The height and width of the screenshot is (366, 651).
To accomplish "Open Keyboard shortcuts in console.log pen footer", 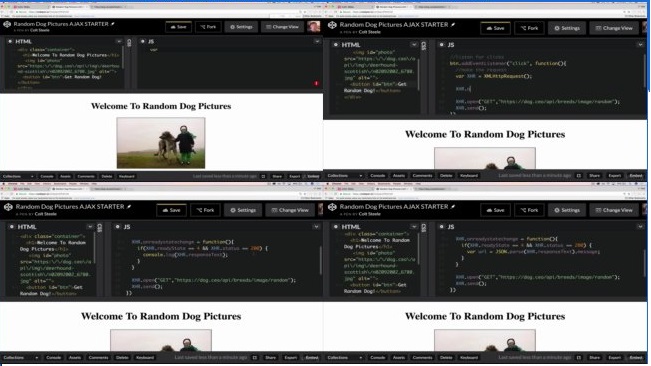I will click(145, 357).
